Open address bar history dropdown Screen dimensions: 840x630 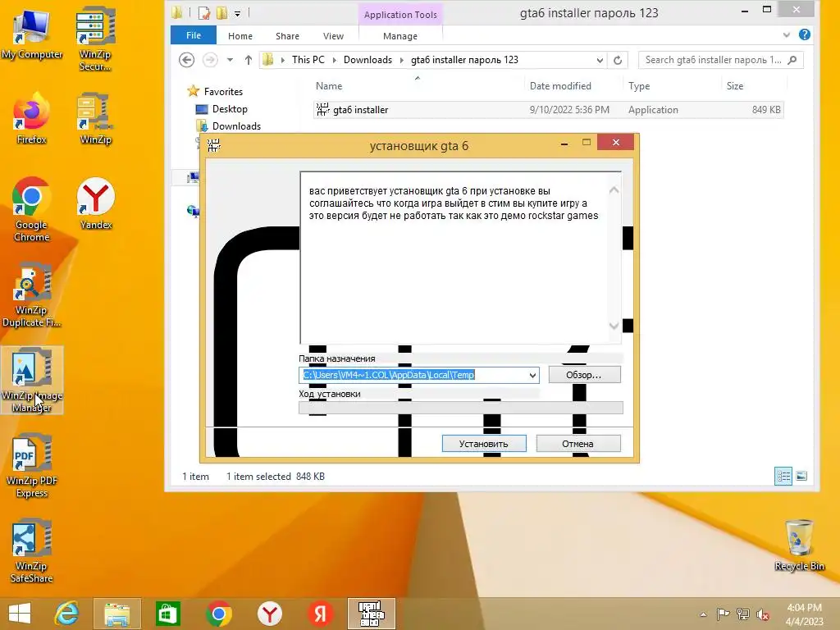[x=600, y=60]
